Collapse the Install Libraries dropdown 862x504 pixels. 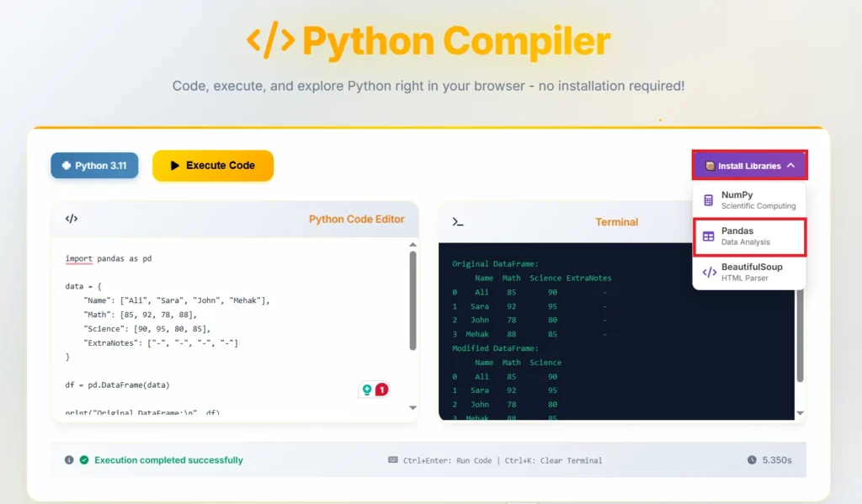750,166
